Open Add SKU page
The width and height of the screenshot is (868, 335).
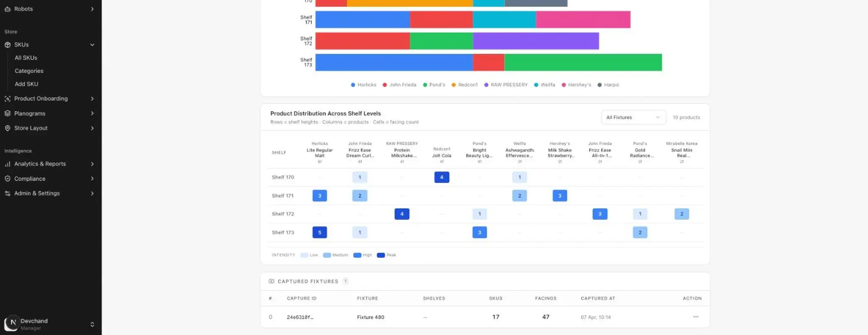point(26,84)
